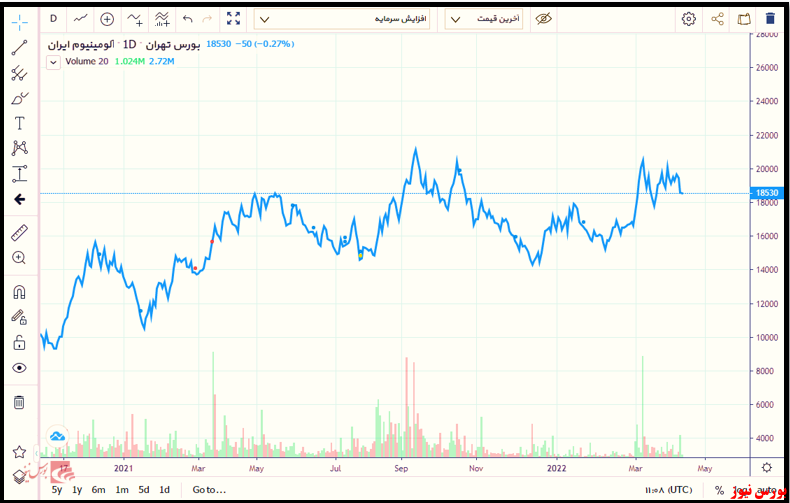The height and width of the screenshot is (503, 790).
Task: Click the 2.72M volume value
Action: 162,61
